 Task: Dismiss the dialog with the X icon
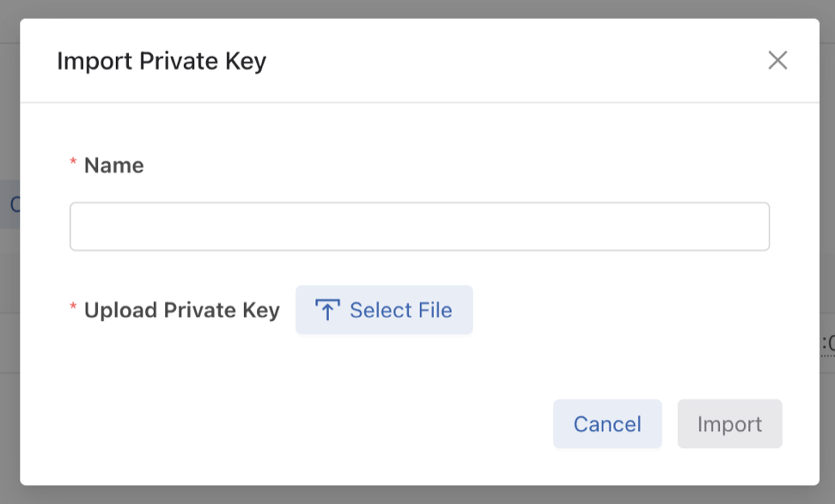point(777,60)
